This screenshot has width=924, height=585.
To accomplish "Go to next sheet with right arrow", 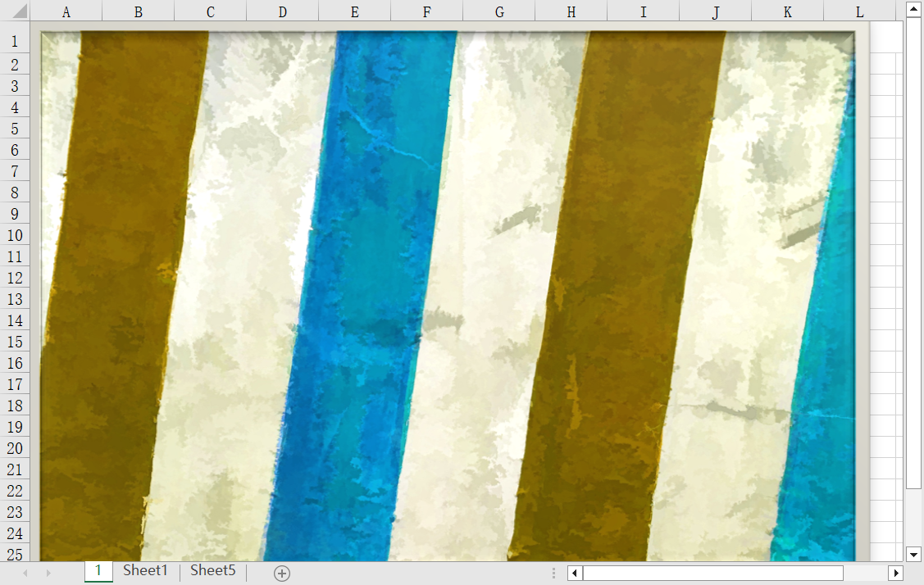I will tap(48, 573).
